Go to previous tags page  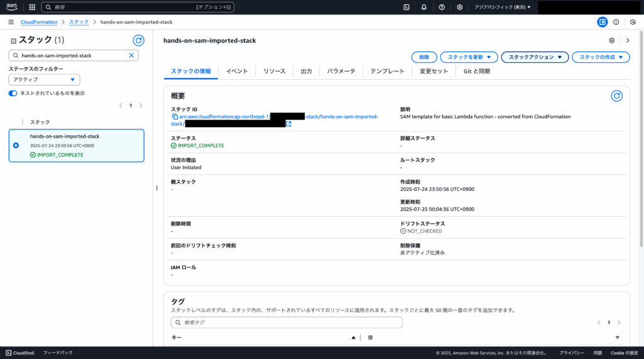pos(599,323)
